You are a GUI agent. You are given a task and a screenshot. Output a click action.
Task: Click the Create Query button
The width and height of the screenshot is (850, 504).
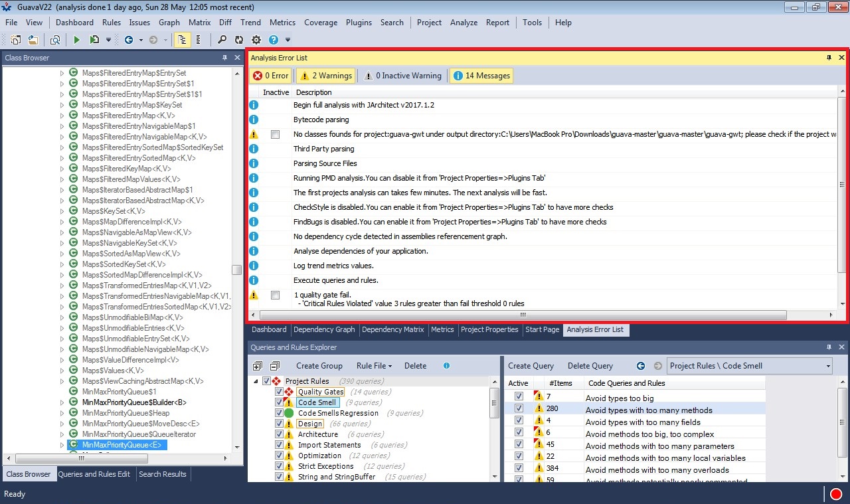tap(531, 366)
